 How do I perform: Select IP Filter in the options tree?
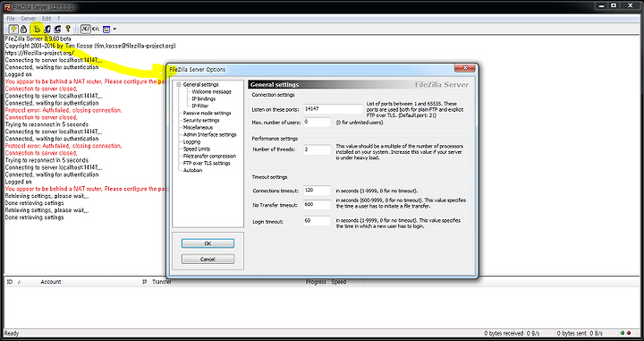[200, 106]
